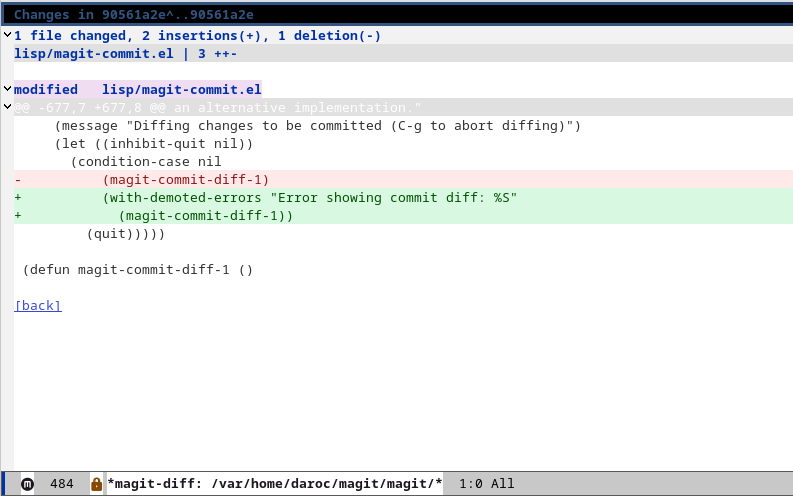Click the read-only lock icon
Screen dimensions: 793x496
pos(96,484)
